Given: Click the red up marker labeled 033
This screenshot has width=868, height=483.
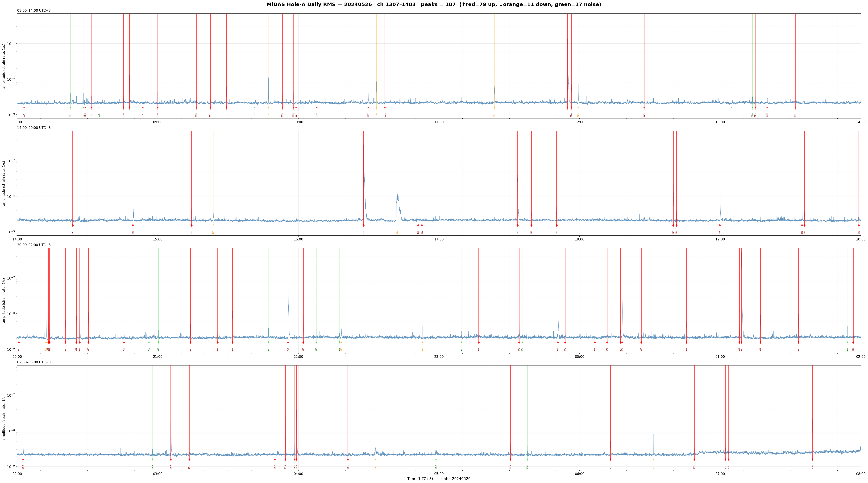Looking at the screenshot, I should coord(133,225).
